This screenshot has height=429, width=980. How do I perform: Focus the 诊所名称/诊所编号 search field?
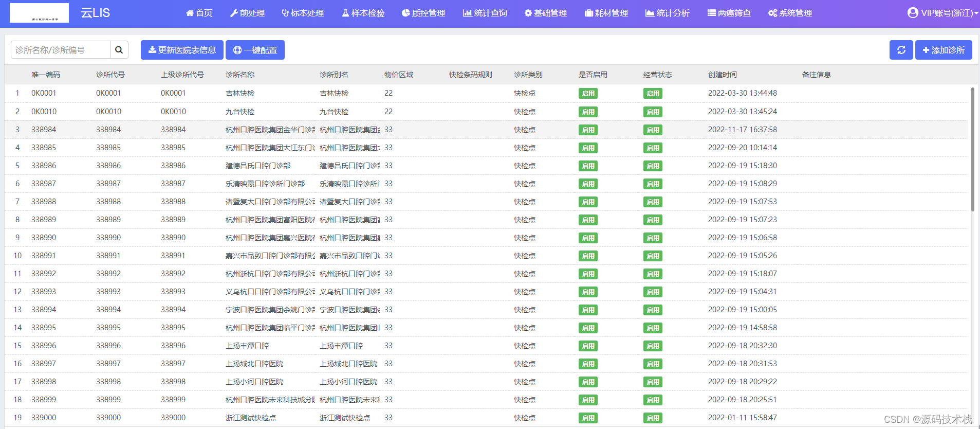pyautogui.click(x=61, y=50)
